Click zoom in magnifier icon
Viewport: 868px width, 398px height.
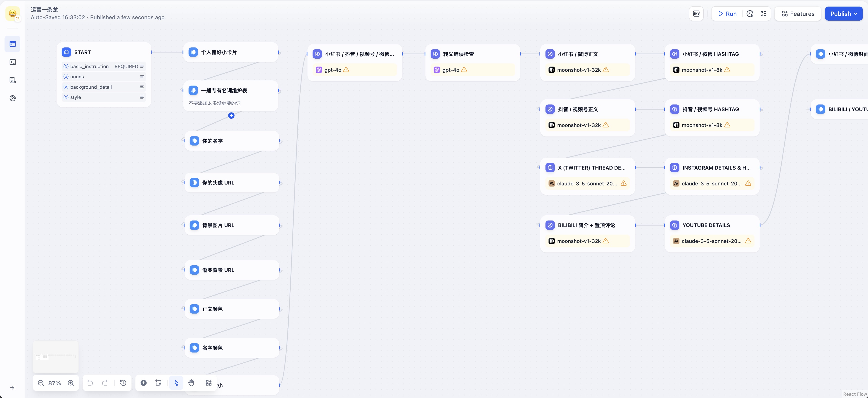tap(71, 383)
